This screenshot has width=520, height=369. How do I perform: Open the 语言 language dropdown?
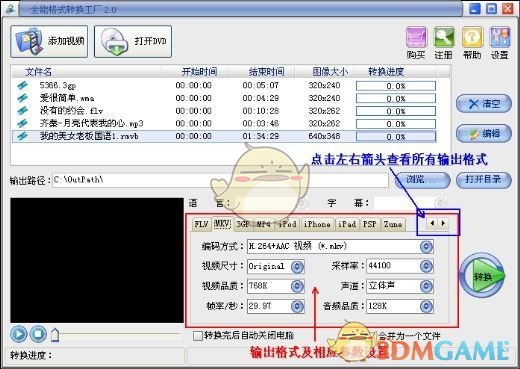[302, 203]
